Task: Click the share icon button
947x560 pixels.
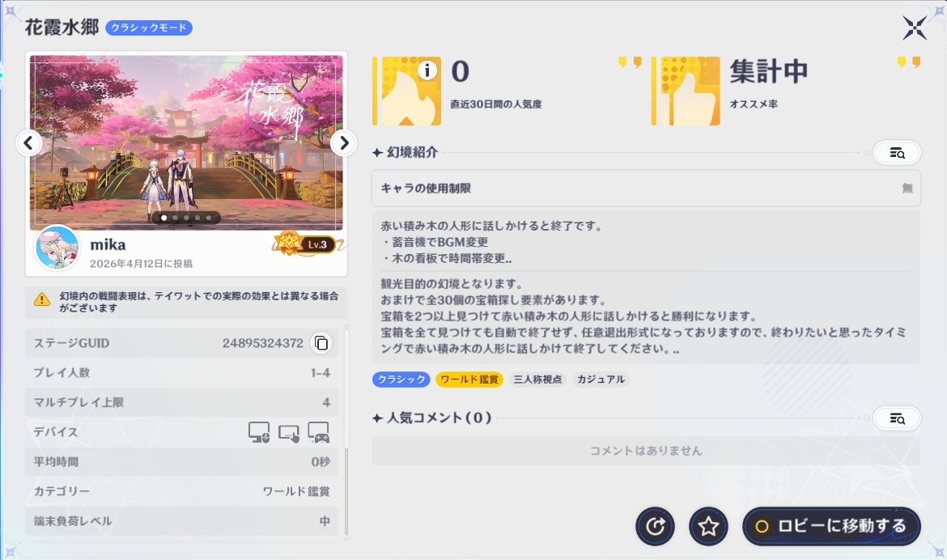Action: pos(656,527)
